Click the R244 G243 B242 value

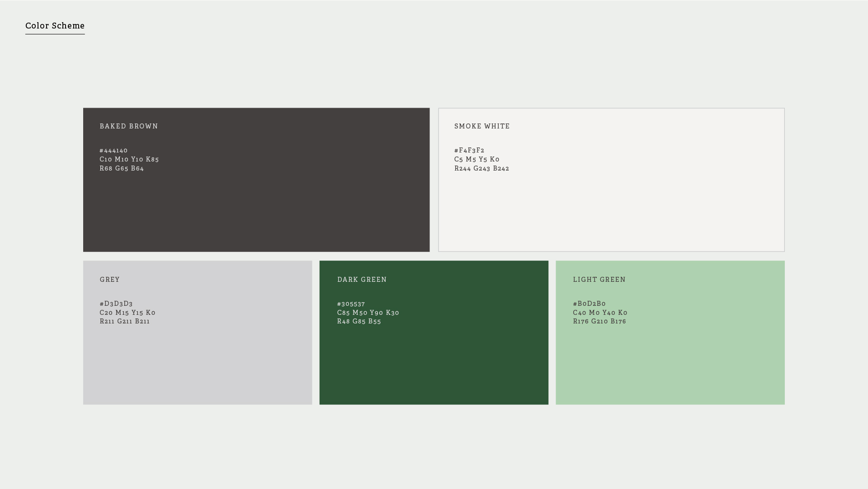[481, 168]
